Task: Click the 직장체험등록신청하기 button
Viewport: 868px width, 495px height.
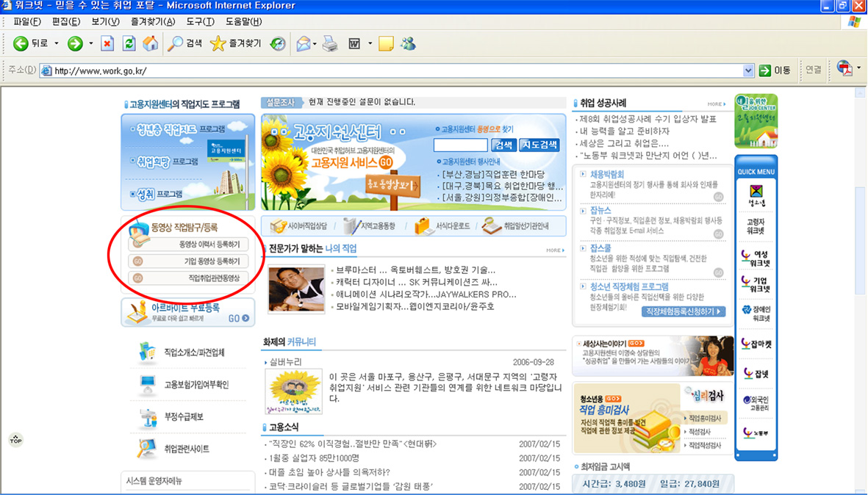Action: [684, 312]
